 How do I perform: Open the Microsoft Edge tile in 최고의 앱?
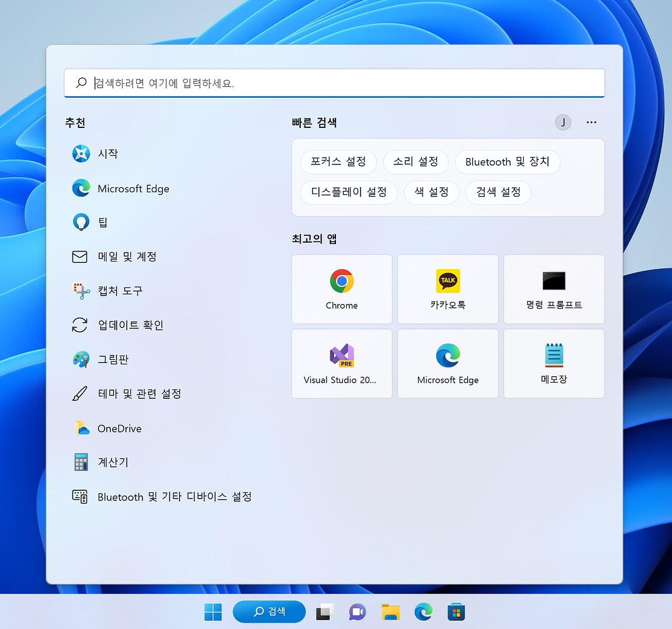[x=448, y=364]
